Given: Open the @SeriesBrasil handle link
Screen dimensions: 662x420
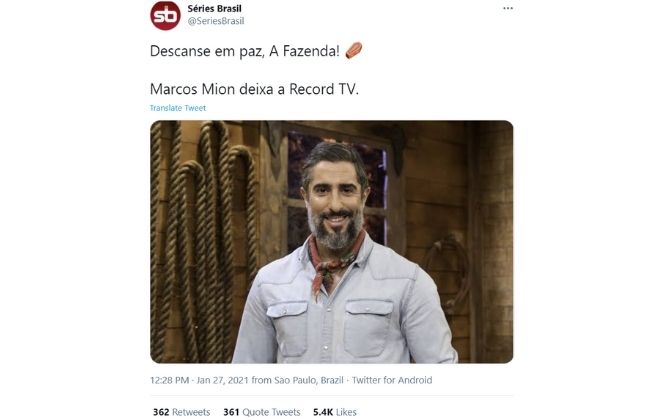Looking at the screenshot, I should click(216, 21).
